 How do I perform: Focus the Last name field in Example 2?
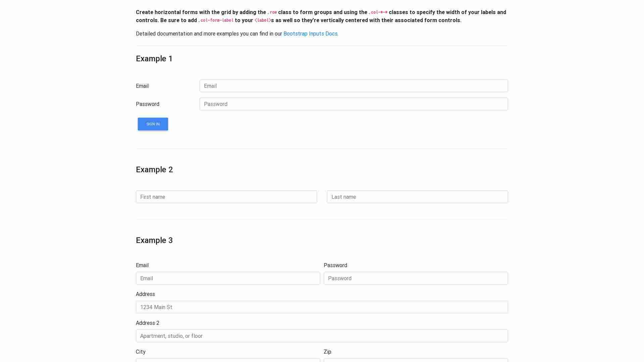(417, 197)
